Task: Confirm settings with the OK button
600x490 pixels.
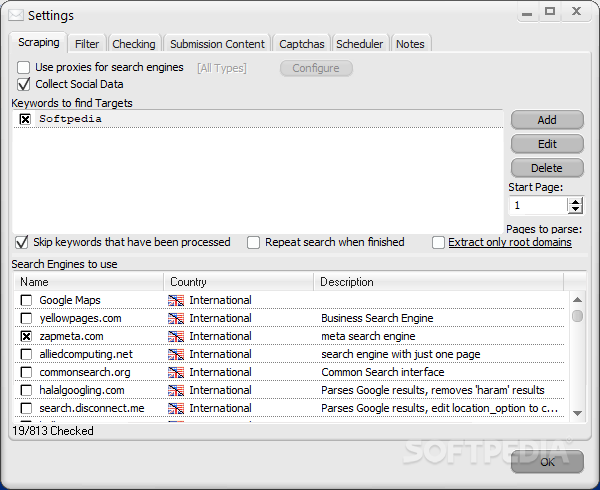Action: coord(547,462)
